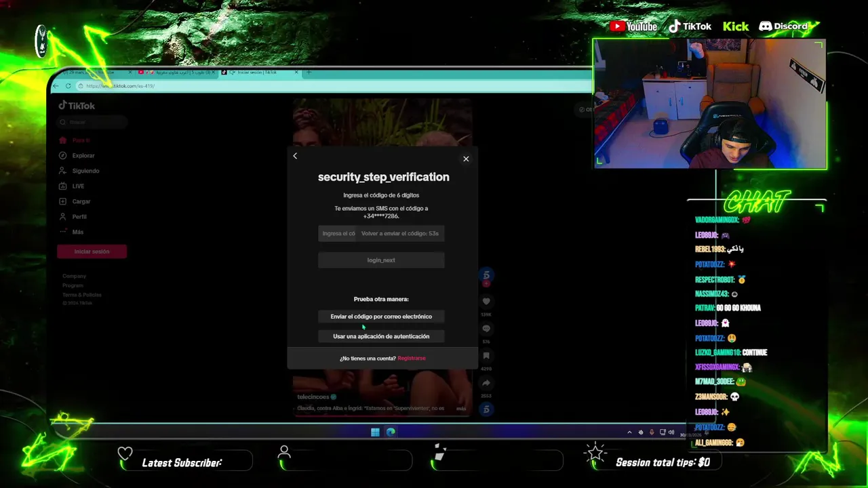Share the video with arrow icon

coord(486,383)
